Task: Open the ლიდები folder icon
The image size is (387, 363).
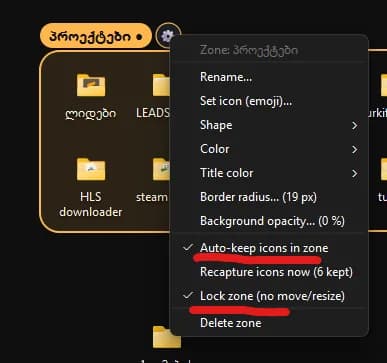Action: coord(91,85)
